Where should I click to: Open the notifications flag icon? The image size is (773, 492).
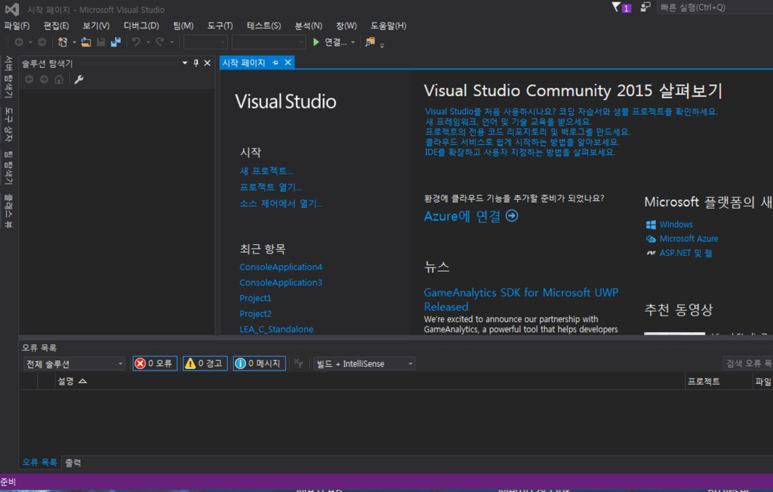(x=616, y=7)
